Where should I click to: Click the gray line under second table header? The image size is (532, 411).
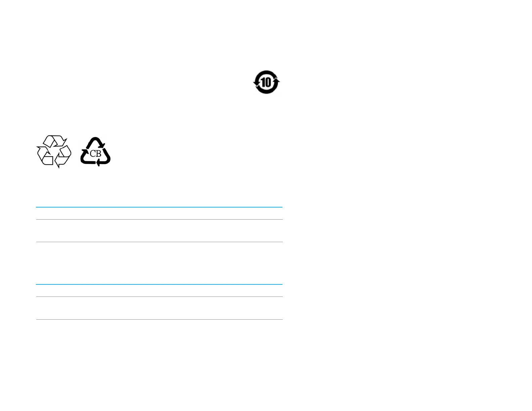[159, 297]
